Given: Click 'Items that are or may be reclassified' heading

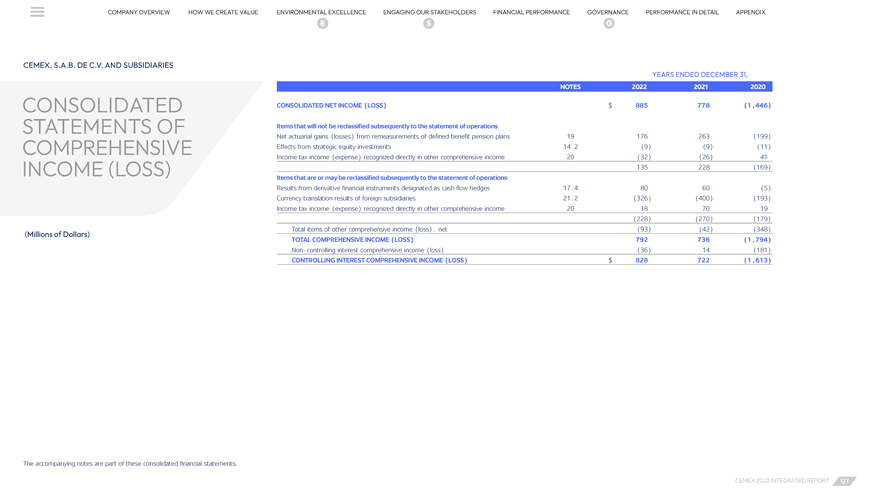Looking at the screenshot, I should pos(392,177).
